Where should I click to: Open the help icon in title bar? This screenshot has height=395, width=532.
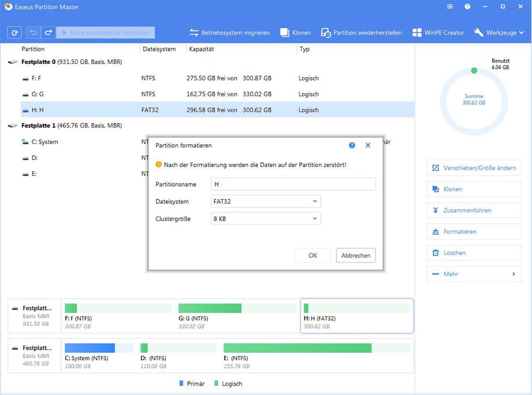467,6
